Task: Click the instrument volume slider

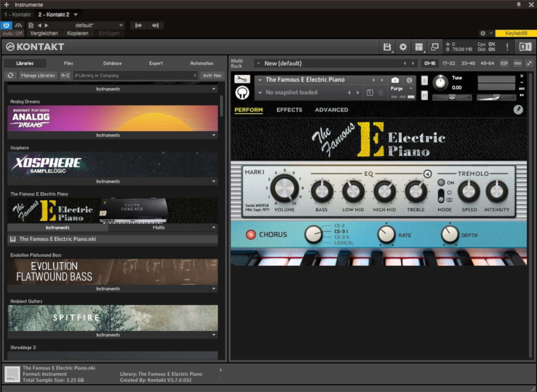Action: click(x=496, y=97)
